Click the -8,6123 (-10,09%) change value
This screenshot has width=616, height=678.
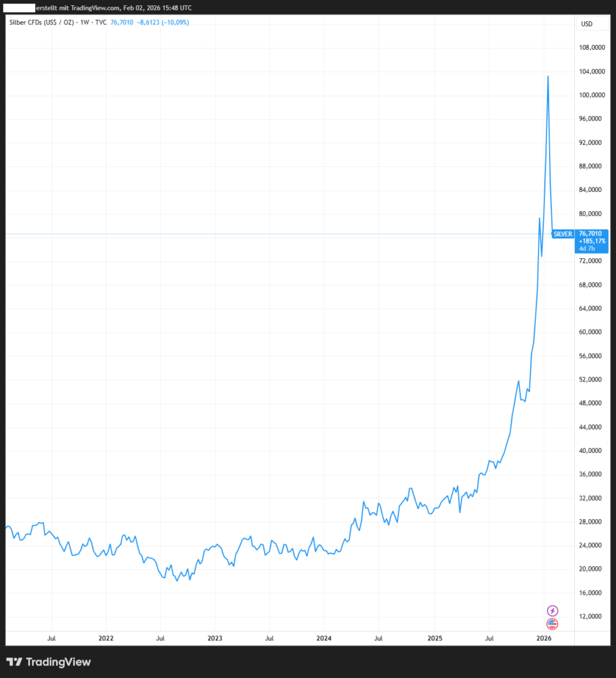click(x=164, y=22)
